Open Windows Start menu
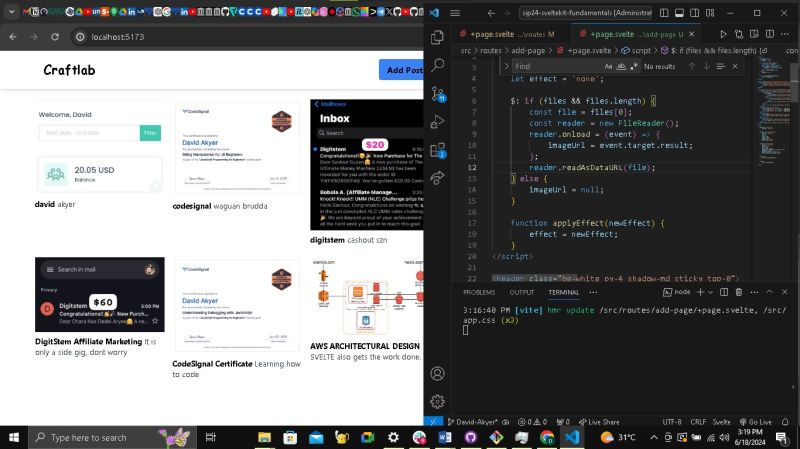The image size is (800, 449). coord(14,437)
